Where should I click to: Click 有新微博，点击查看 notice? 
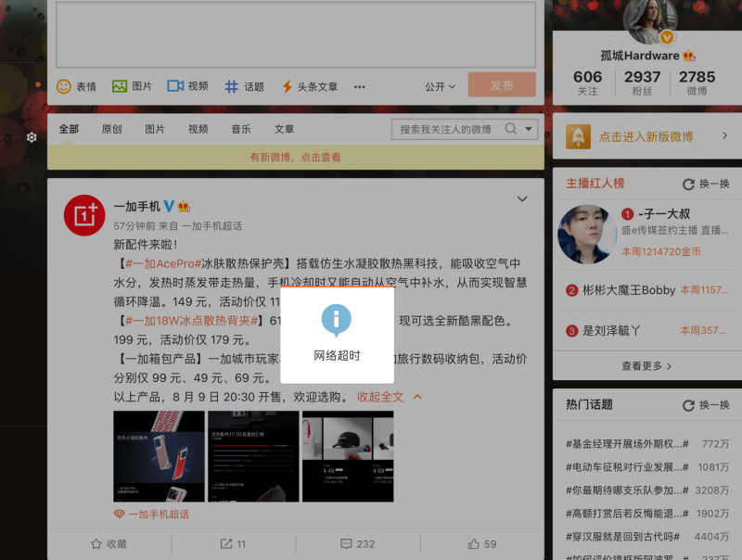295,158
